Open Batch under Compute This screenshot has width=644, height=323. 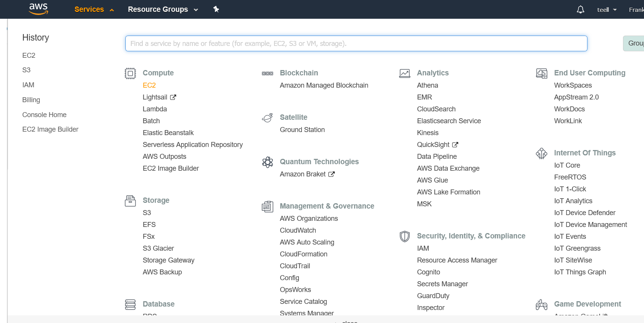(151, 121)
